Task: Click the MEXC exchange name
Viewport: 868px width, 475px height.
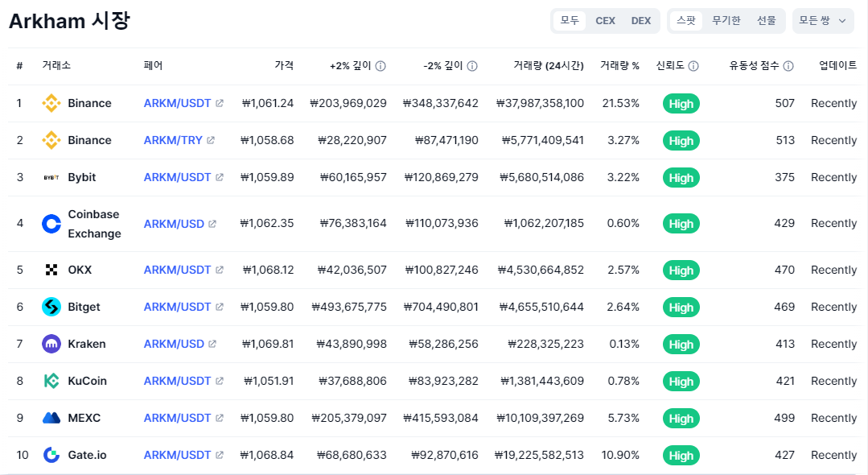Action: click(x=84, y=418)
